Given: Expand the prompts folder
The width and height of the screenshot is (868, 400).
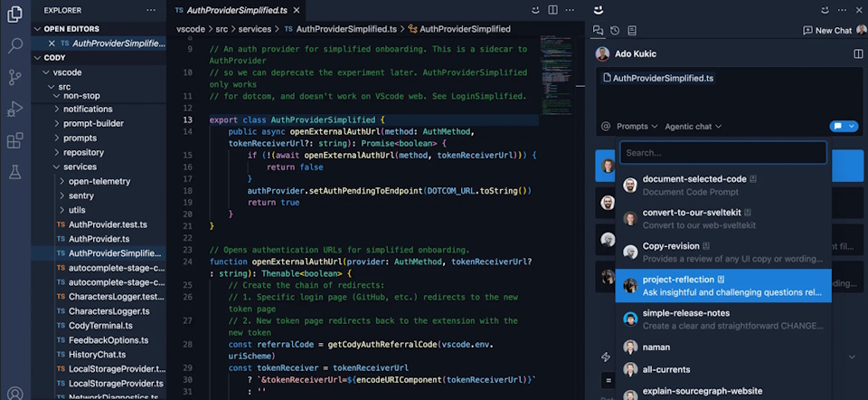Looking at the screenshot, I should pos(99,138).
